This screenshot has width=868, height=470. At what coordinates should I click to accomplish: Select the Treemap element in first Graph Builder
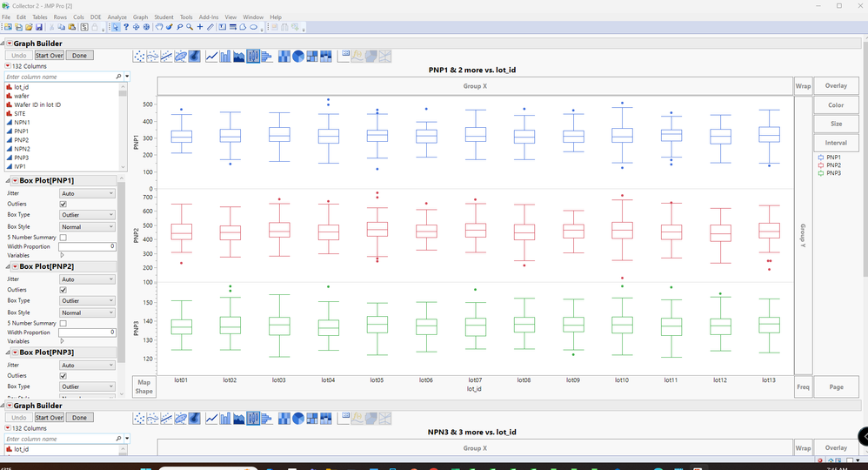click(x=311, y=56)
